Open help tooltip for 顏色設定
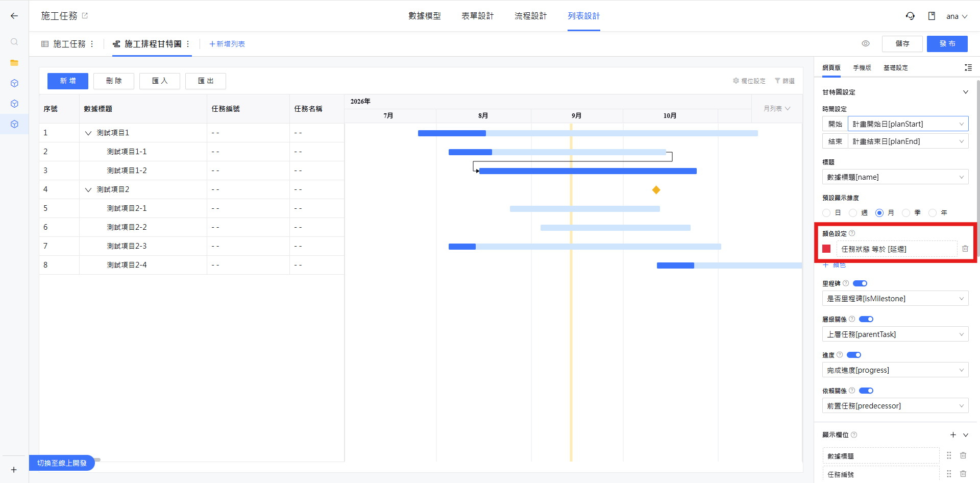The image size is (980, 483). click(x=852, y=233)
